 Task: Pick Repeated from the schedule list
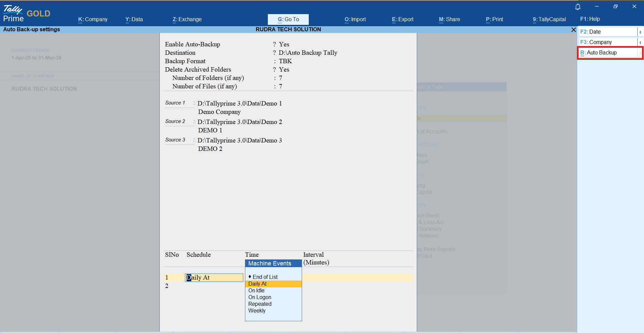[x=260, y=304]
